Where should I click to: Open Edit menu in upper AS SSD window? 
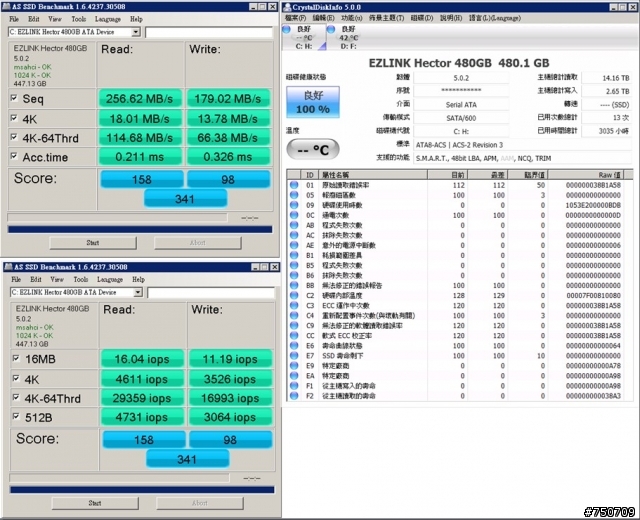point(34,19)
